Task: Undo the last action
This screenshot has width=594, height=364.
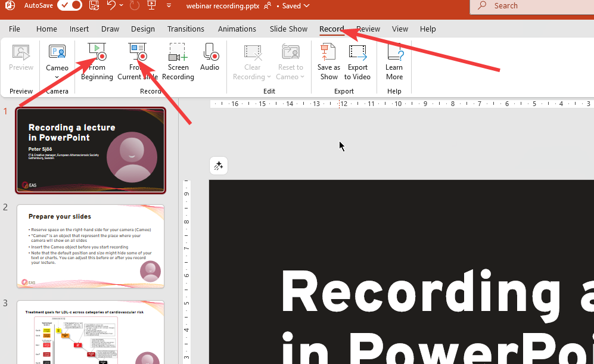Action: 111,5
